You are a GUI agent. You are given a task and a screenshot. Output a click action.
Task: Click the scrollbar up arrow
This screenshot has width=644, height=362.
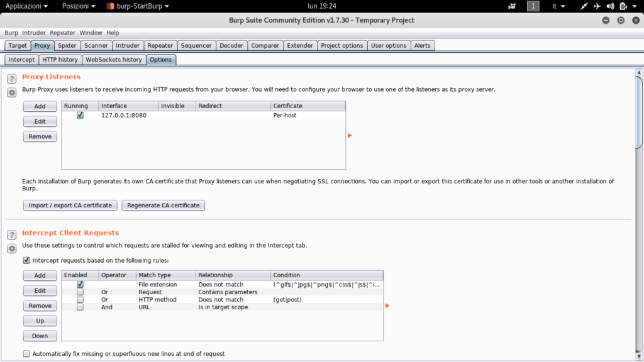[639, 73]
